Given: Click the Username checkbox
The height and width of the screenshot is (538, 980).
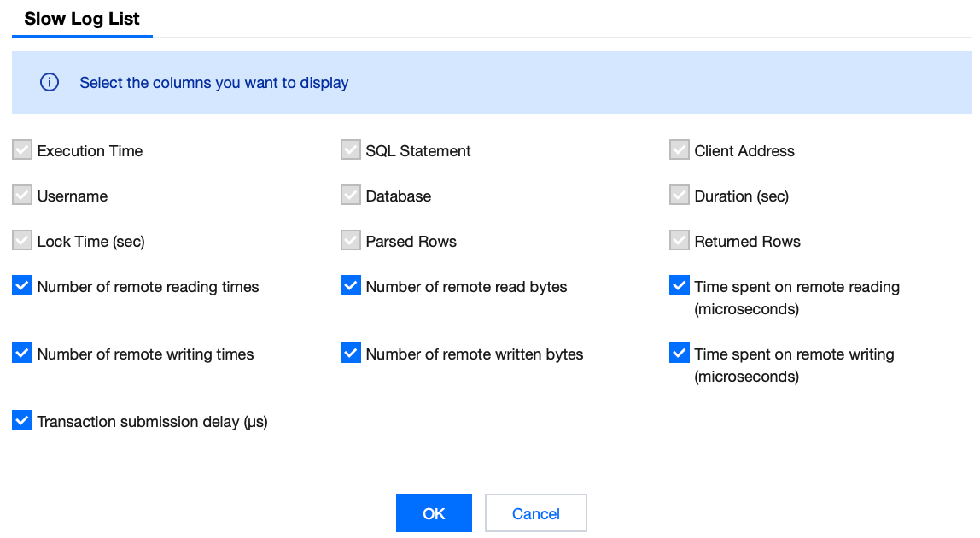Looking at the screenshot, I should pos(22,196).
